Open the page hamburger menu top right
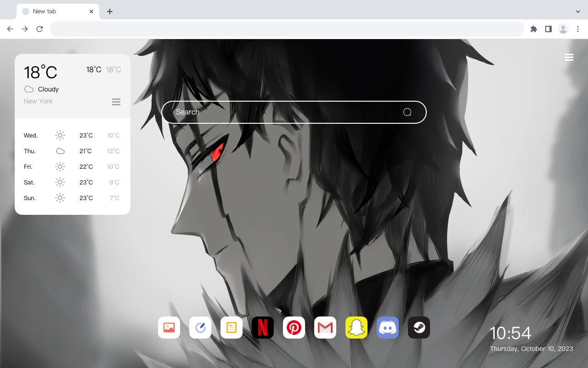Image resolution: width=588 pixels, height=368 pixels. (x=569, y=57)
